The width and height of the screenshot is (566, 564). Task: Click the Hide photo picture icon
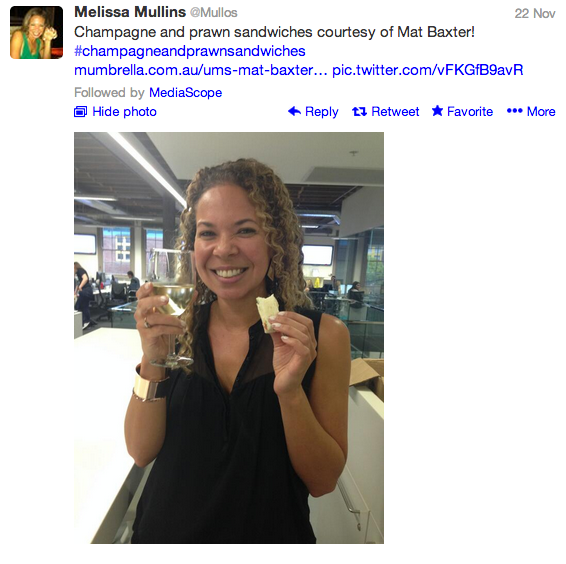[80, 112]
